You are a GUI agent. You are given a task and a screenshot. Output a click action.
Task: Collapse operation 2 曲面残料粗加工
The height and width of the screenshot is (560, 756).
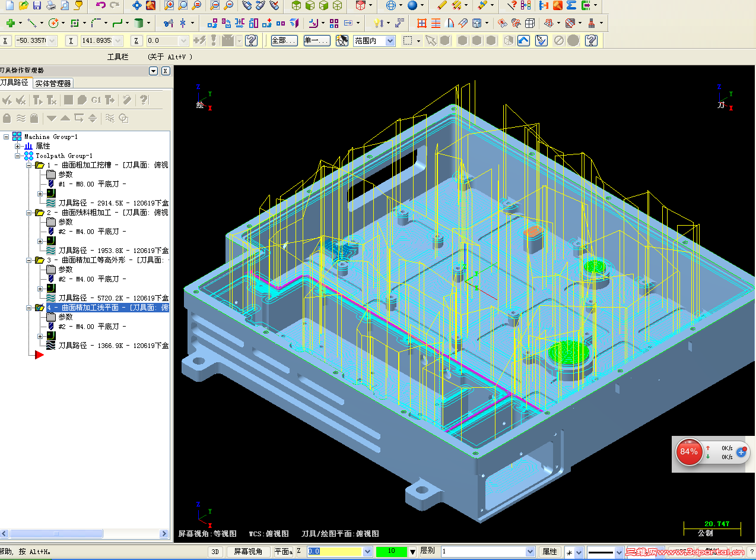(29, 213)
